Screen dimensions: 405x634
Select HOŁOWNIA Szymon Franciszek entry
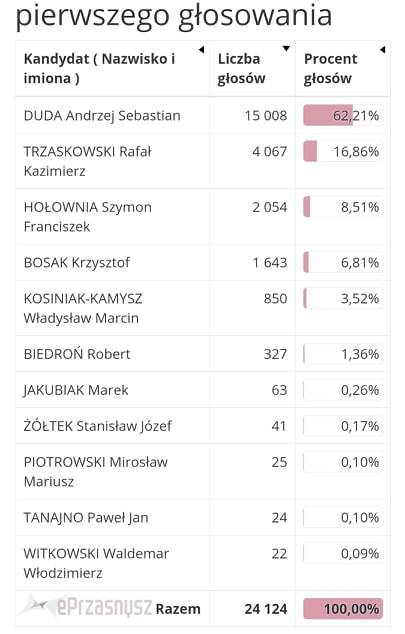(x=88, y=217)
